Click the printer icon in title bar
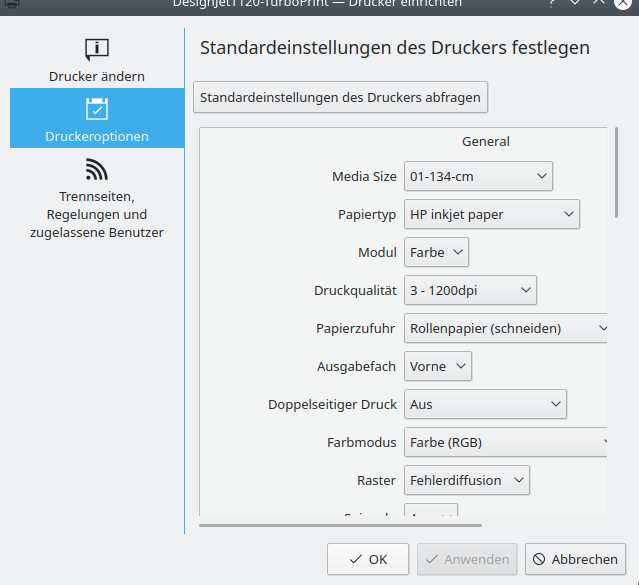 [x=11, y=3]
